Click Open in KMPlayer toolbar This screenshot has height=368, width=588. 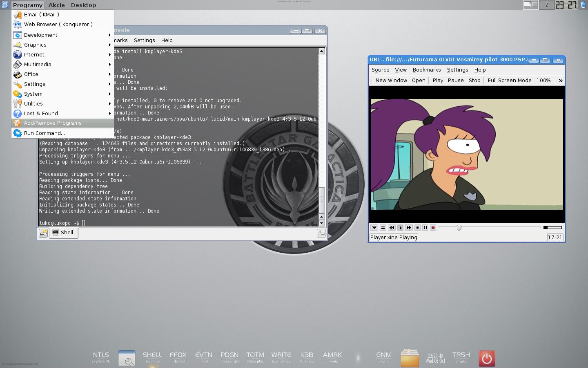(x=419, y=81)
